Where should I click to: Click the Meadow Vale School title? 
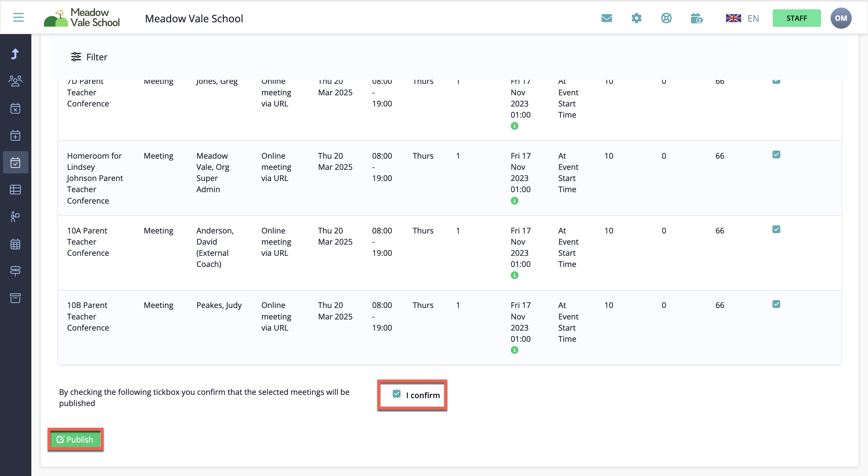point(194,19)
